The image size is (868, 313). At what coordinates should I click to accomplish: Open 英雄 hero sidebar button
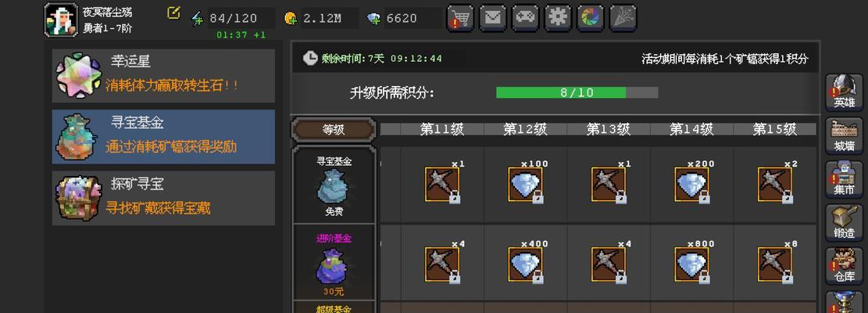click(x=845, y=92)
